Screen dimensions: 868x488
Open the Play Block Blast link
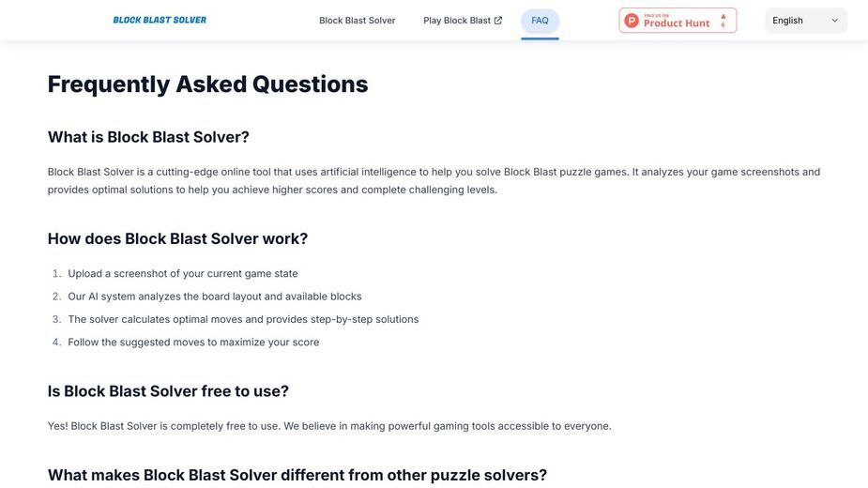[463, 21]
